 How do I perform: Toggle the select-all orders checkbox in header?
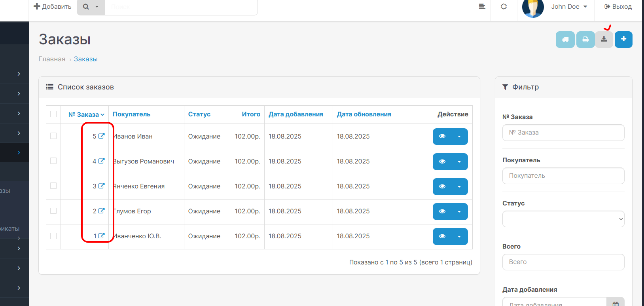pyautogui.click(x=53, y=114)
